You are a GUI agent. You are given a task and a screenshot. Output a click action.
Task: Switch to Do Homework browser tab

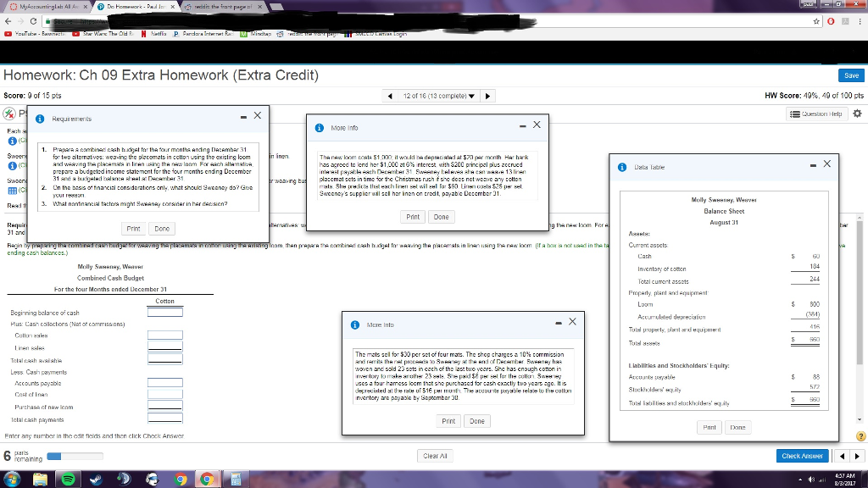(x=136, y=7)
